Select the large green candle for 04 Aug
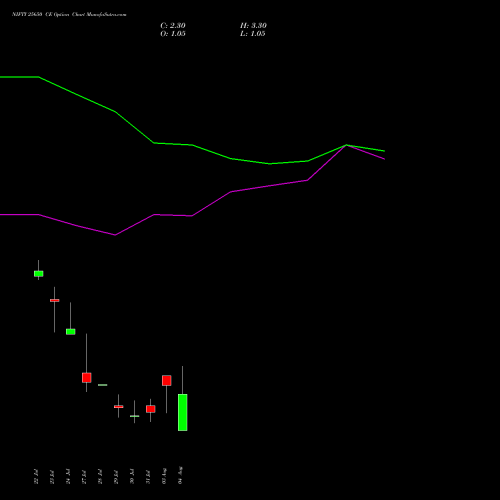 tap(182, 412)
